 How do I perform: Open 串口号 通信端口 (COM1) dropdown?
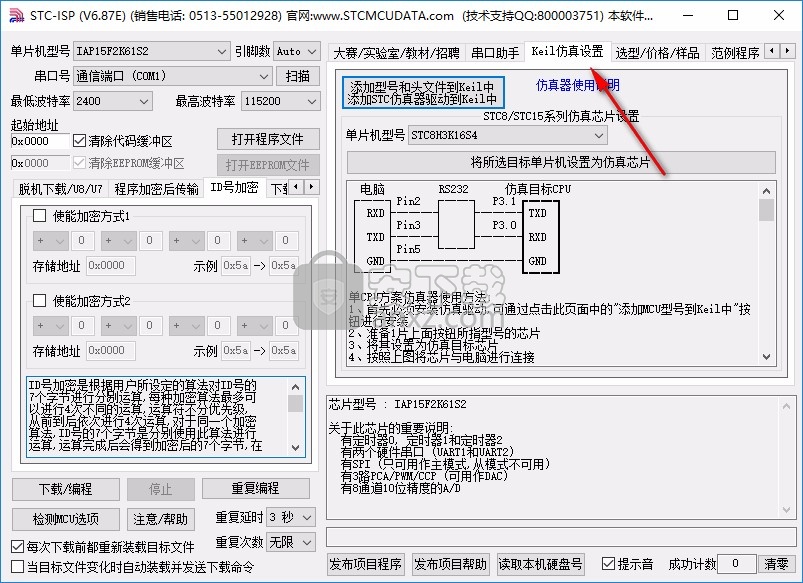[172, 76]
